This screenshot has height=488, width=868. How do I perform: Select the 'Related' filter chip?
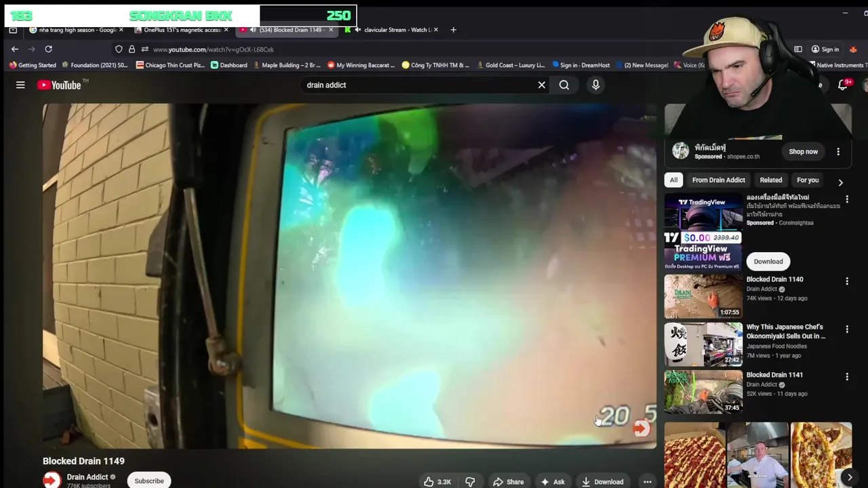click(x=770, y=180)
